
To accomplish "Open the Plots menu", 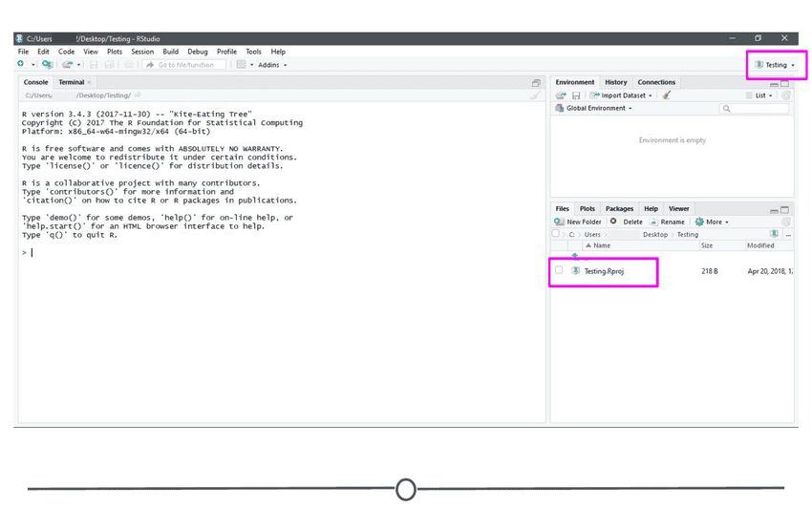I will point(115,52).
